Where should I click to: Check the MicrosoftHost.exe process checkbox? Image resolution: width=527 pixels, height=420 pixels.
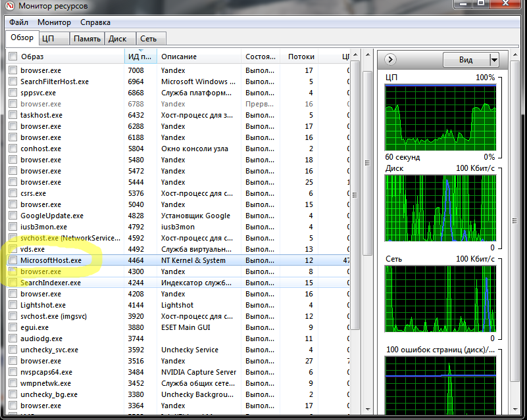[13, 260]
